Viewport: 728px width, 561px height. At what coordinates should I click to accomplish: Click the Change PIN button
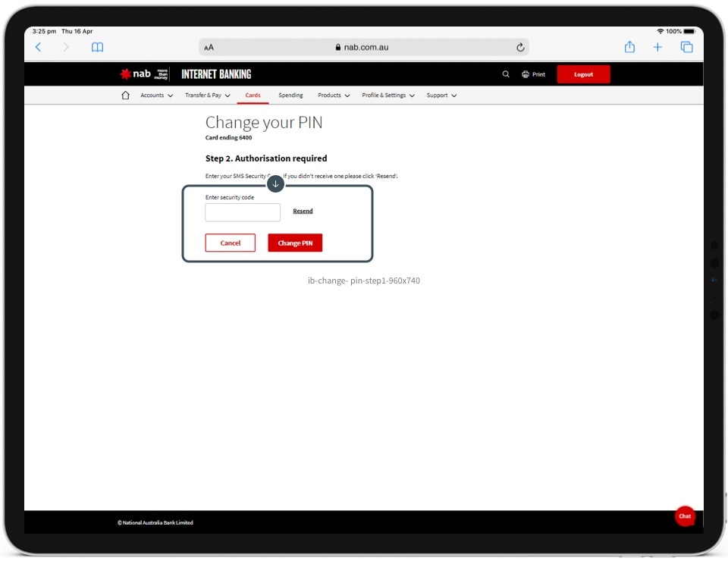coord(294,243)
